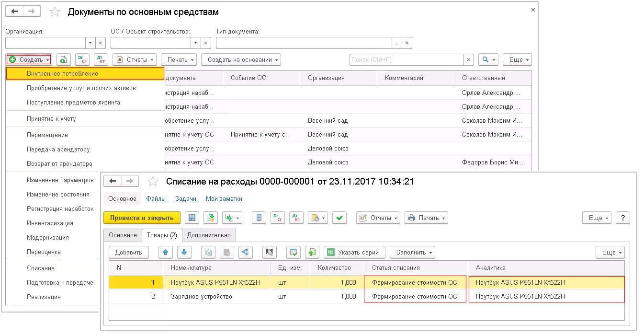The image size is (644, 336).
Task: Open the Заполнить dropdown in Товары tab
Action: (x=412, y=252)
